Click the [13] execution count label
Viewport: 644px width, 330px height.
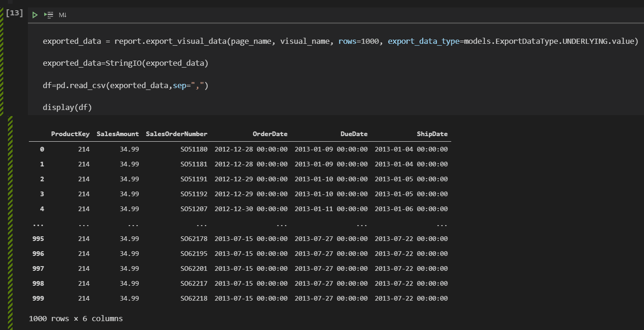[14, 13]
